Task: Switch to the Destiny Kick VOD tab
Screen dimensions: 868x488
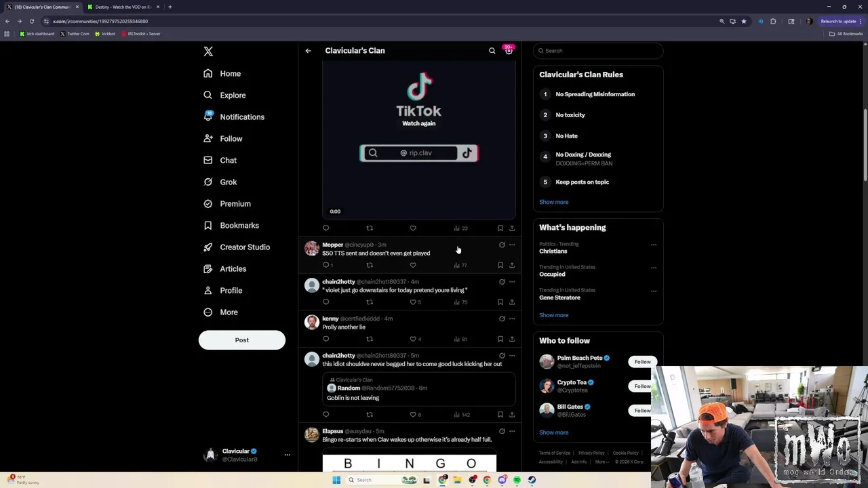Action: pyautogui.click(x=122, y=7)
